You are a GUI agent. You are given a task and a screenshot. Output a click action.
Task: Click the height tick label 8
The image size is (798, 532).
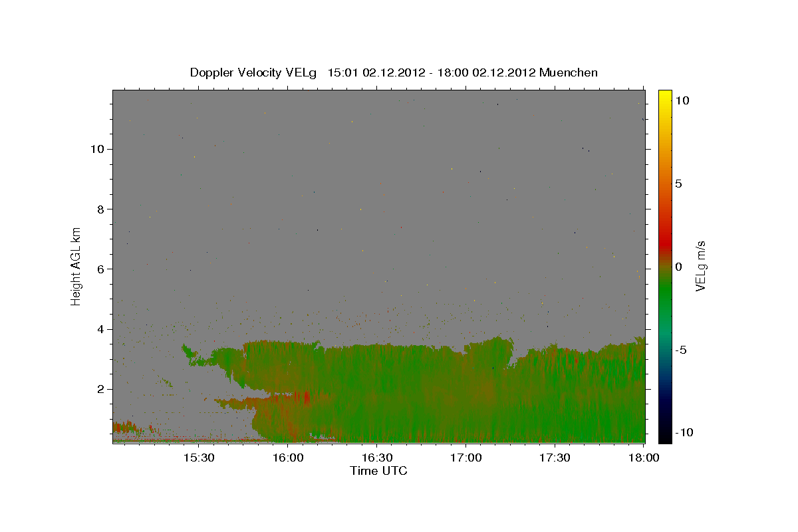click(x=101, y=209)
